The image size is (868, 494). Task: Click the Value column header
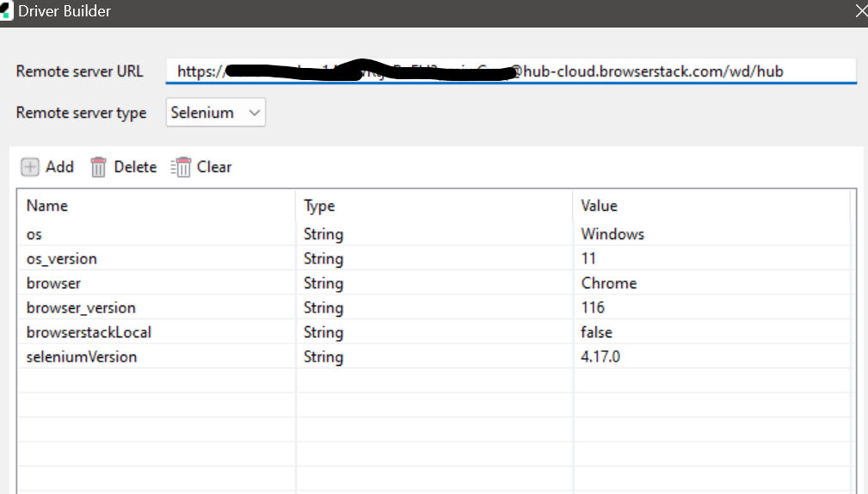point(599,206)
